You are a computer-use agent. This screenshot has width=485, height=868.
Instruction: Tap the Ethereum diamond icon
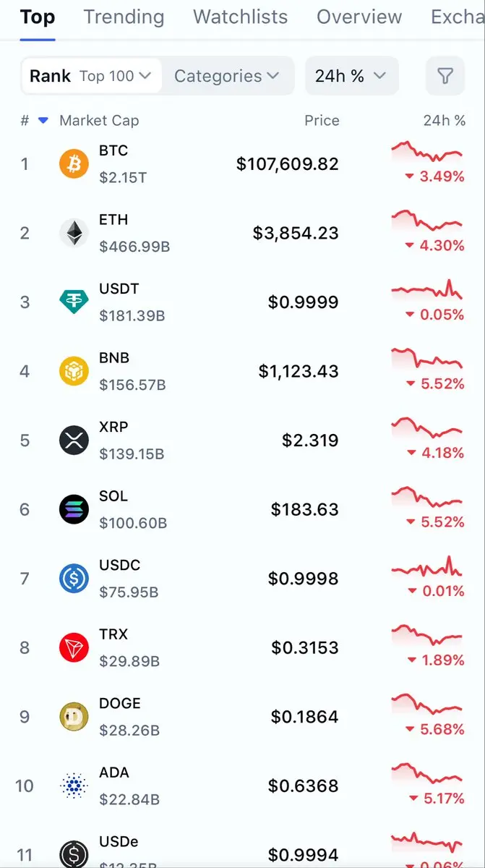click(74, 233)
